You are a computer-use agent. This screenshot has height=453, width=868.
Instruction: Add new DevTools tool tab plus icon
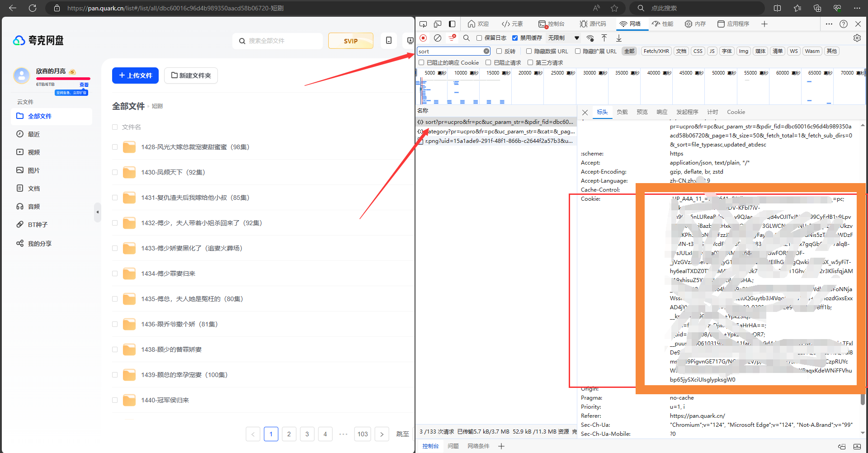[x=764, y=24]
